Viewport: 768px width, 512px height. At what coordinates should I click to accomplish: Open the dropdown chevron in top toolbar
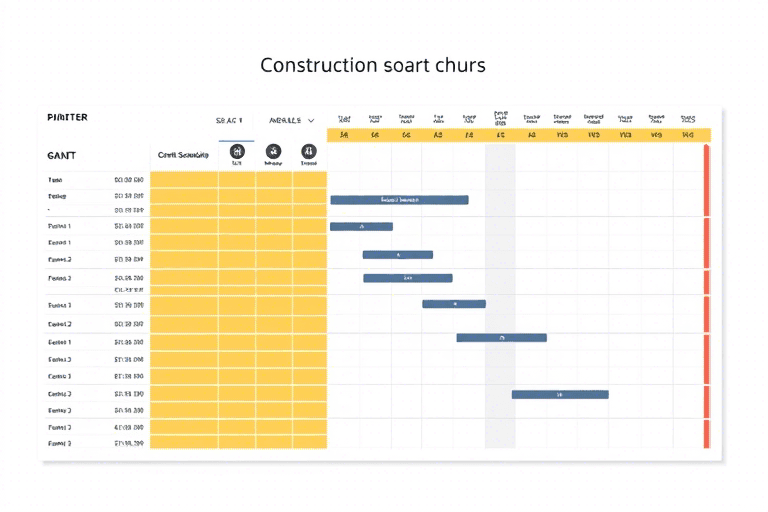pos(311,120)
